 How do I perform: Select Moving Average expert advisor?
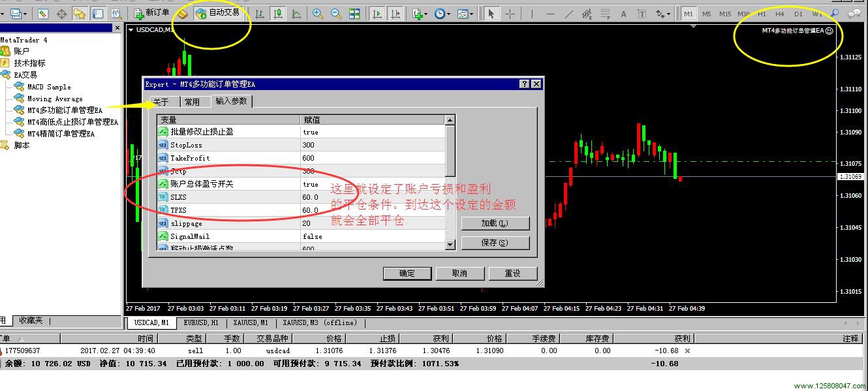pos(55,99)
